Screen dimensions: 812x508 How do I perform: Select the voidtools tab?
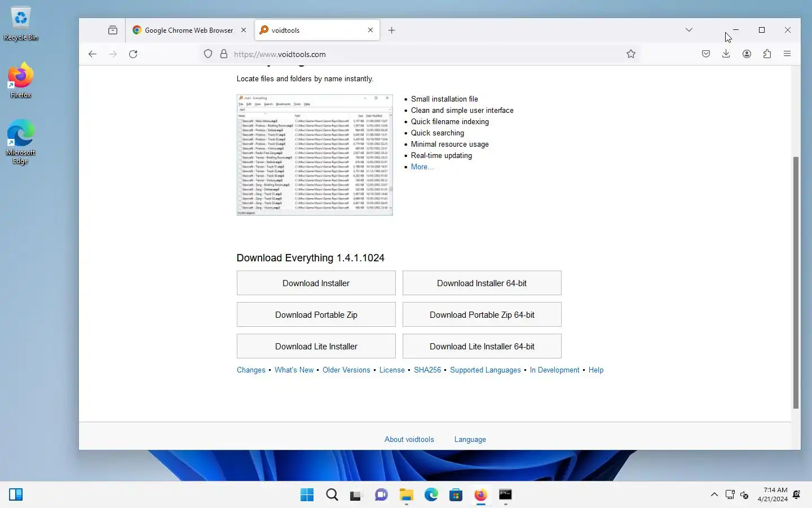click(x=317, y=30)
